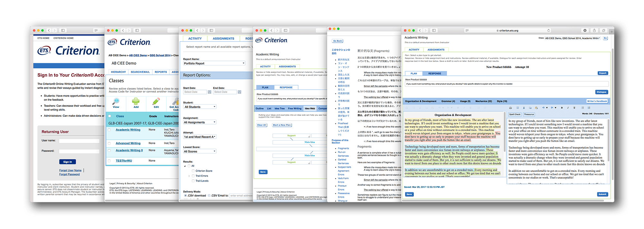
Task: Check the Trait Errors checkbox
Action: tap(193, 176)
